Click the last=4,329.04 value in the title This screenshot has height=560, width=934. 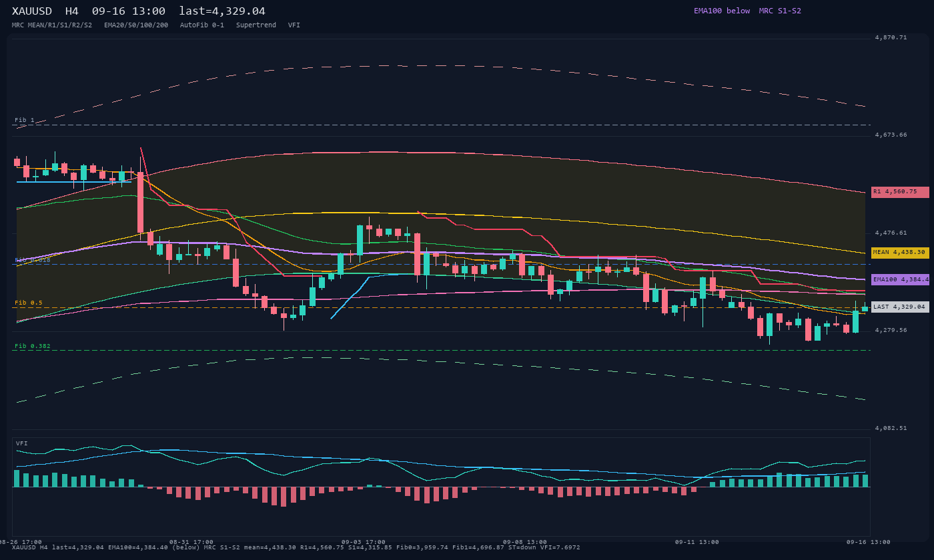click(x=222, y=11)
